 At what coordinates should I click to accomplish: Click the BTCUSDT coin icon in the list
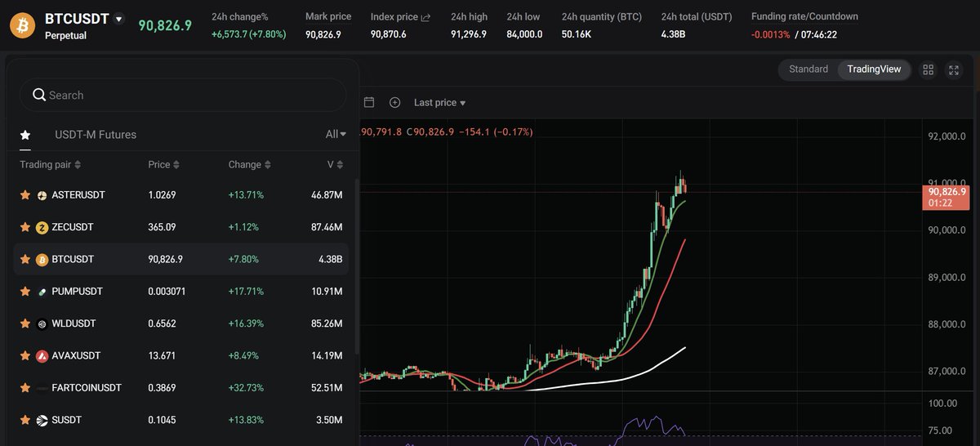tap(42, 260)
